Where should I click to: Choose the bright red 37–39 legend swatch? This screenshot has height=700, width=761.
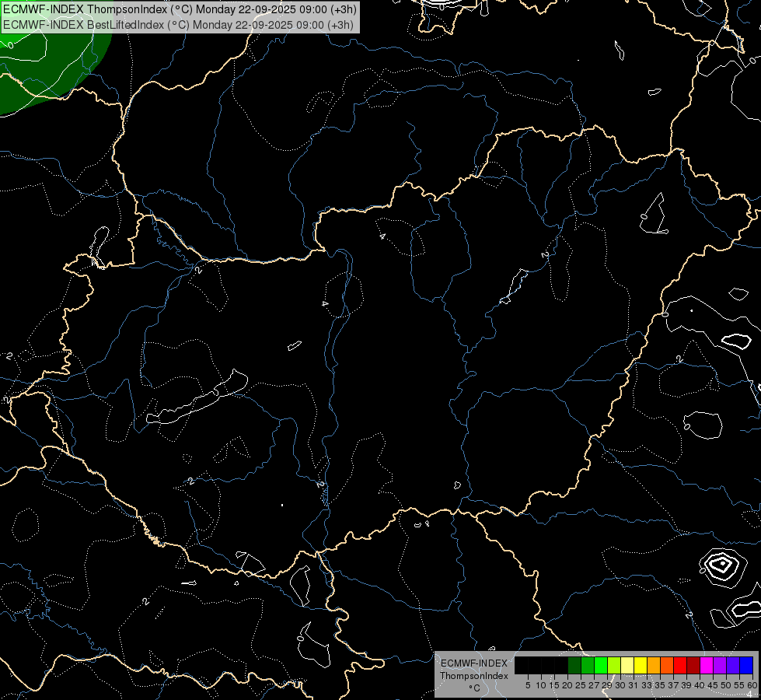[680, 665]
